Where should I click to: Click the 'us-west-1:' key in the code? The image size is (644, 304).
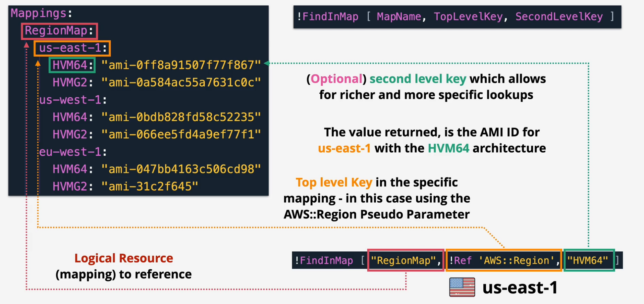(x=73, y=100)
